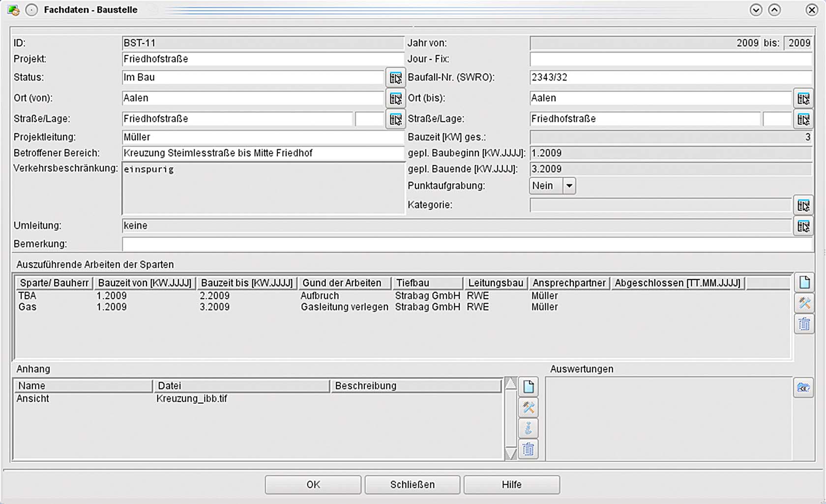826x504 pixels.
Task: Add new attachment document icon
Action: [x=528, y=387]
